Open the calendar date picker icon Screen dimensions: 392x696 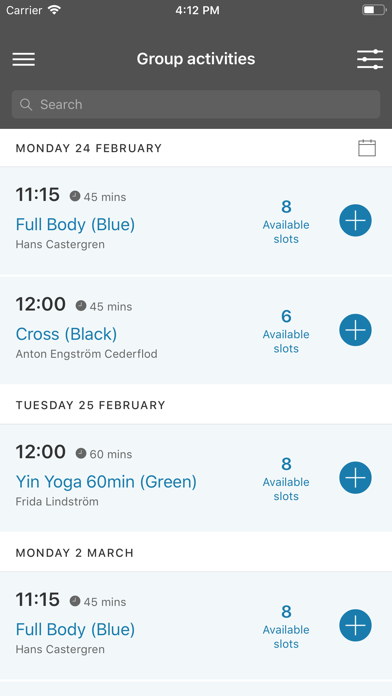click(x=367, y=148)
